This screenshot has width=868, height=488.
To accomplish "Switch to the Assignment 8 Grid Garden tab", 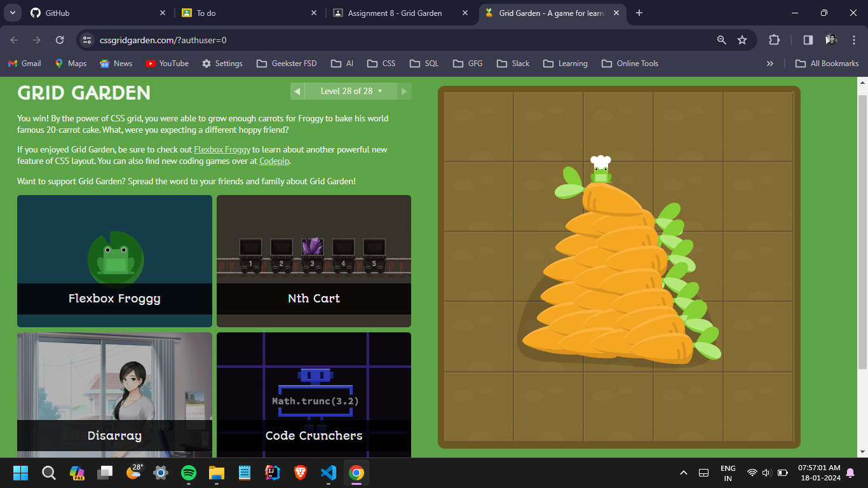I will (394, 13).
